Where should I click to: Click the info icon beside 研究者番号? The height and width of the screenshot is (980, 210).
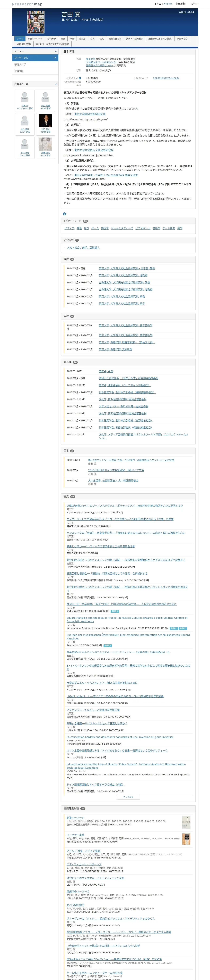click(x=80, y=78)
